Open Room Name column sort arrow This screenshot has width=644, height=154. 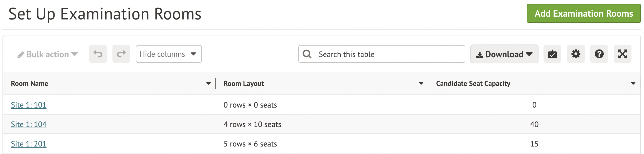(208, 83)
